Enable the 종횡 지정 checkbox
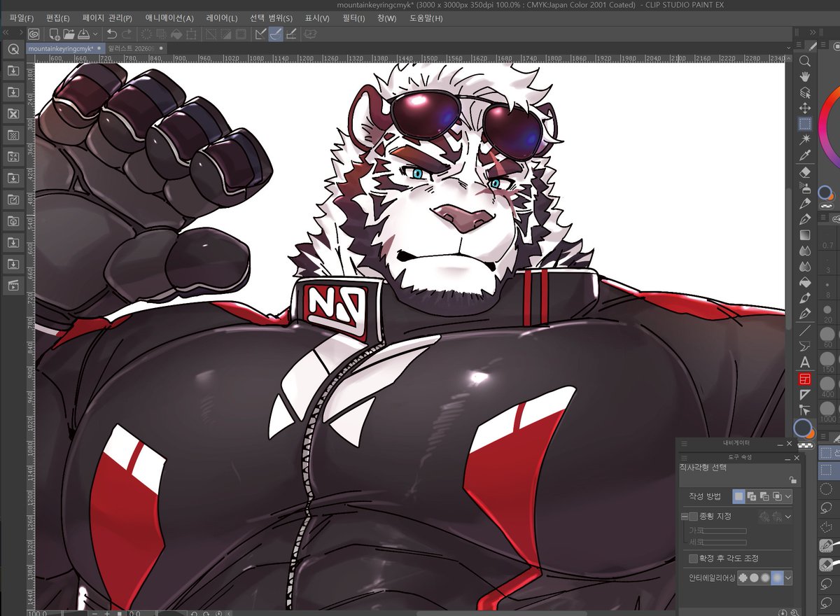Viewport: 840px width, 616px height. point(694,517)
